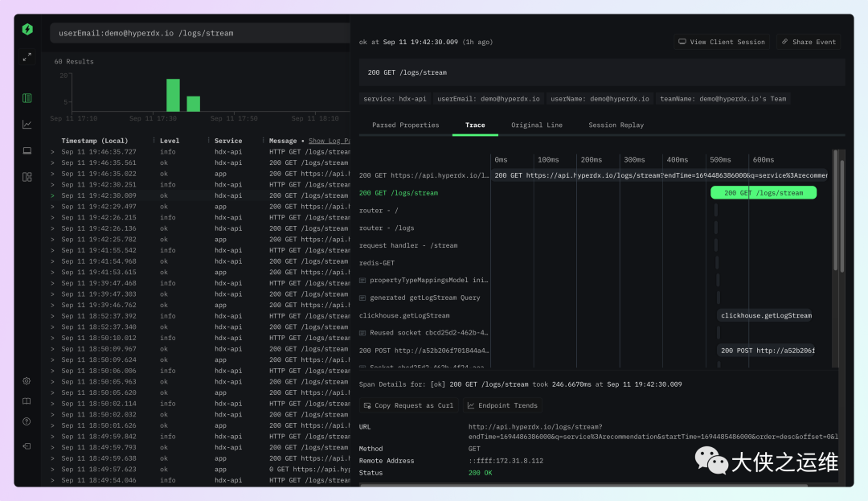This screenshot has width=868, height=501.
Task: Click the search query input field
Action: point(201,34)
